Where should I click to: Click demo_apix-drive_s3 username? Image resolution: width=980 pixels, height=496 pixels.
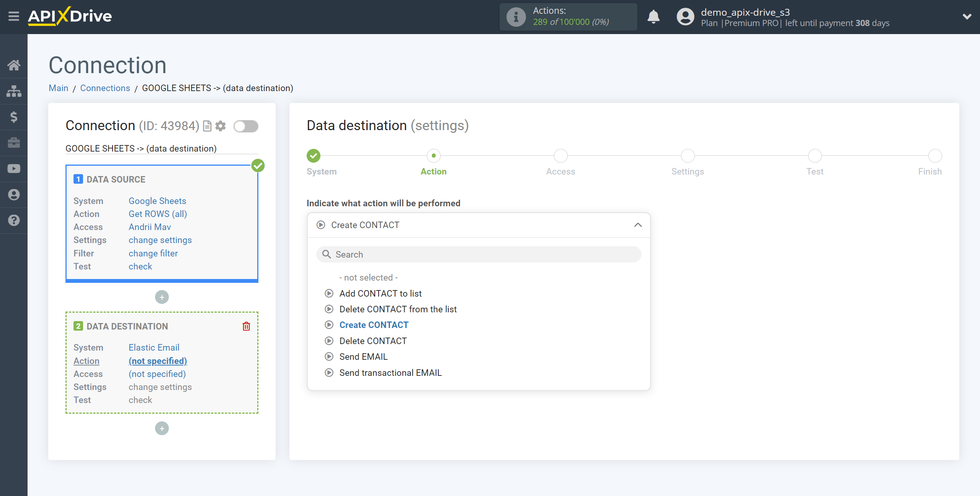(x=745, y=12)
